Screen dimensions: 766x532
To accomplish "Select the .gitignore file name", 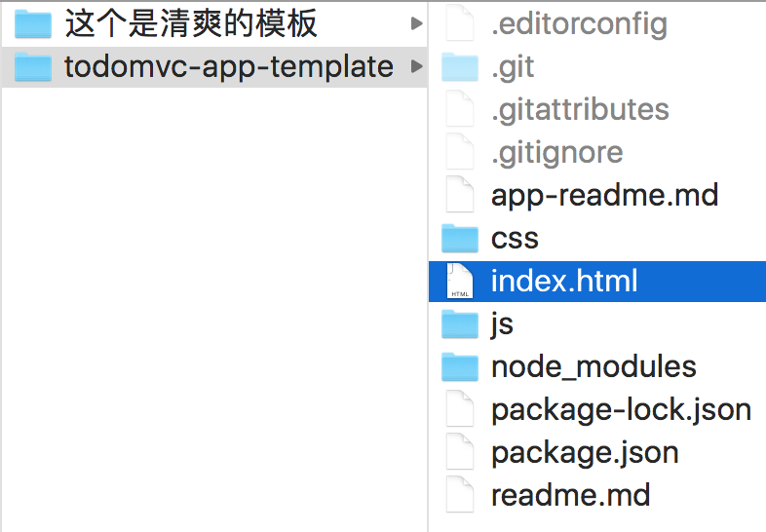I will coord(556,153).
